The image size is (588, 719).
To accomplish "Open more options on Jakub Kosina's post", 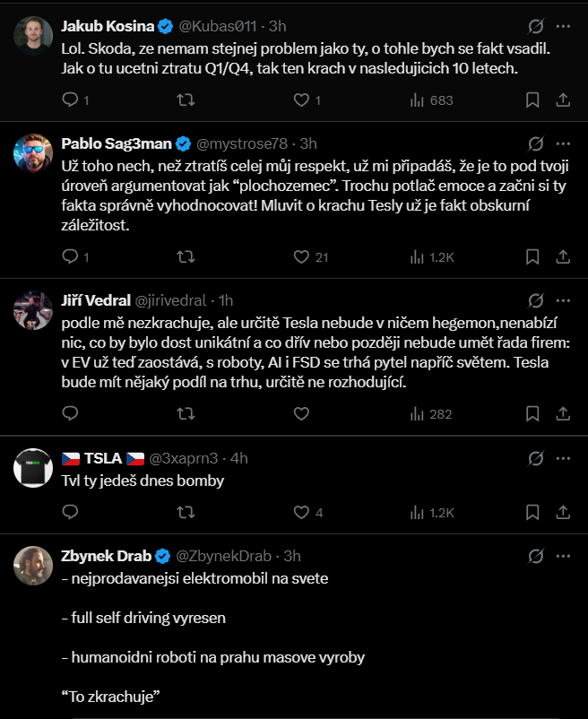I will [x=563, y=25].
